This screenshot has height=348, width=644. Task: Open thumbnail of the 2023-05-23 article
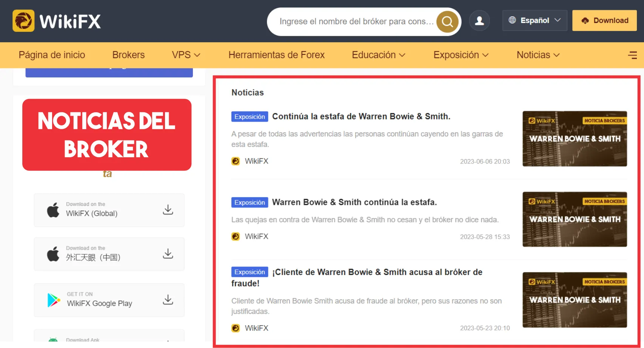575,300
